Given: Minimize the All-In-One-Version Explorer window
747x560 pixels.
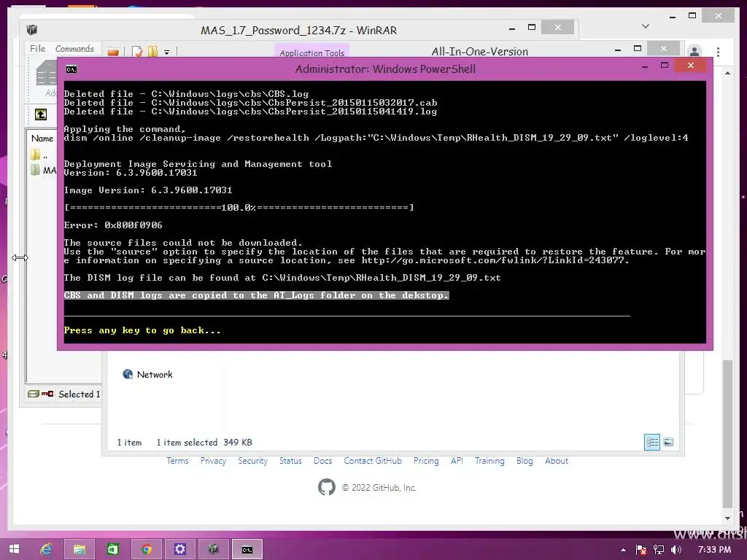Looking at the screenshot, I should click(x=617, y=49).
